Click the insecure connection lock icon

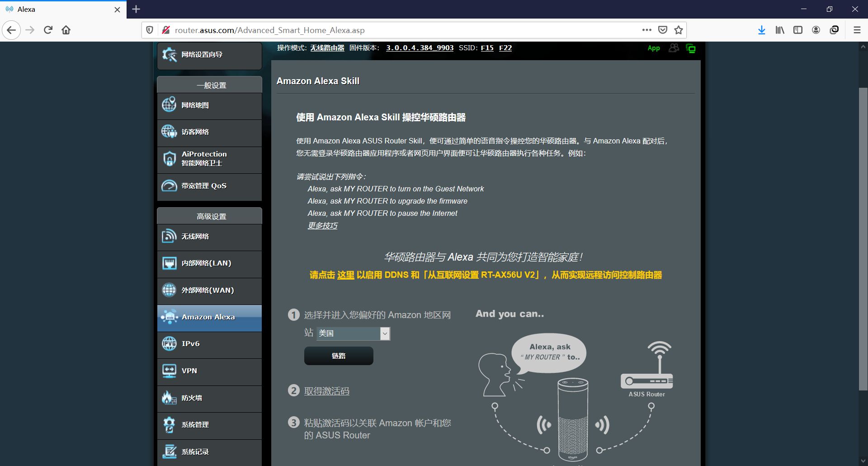point(166,30)
